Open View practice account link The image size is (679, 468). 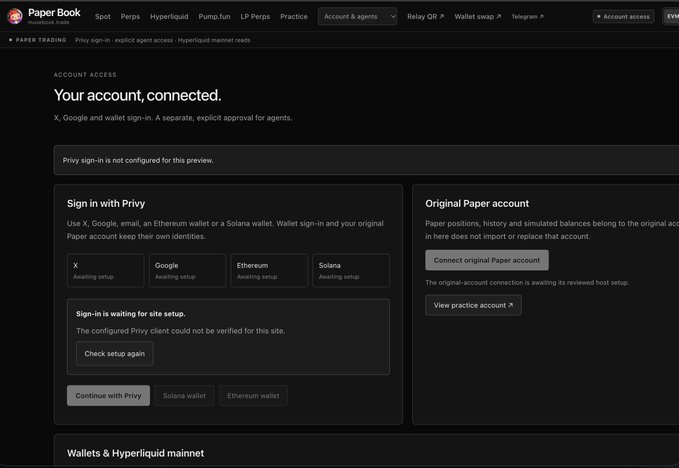[473, 305]
